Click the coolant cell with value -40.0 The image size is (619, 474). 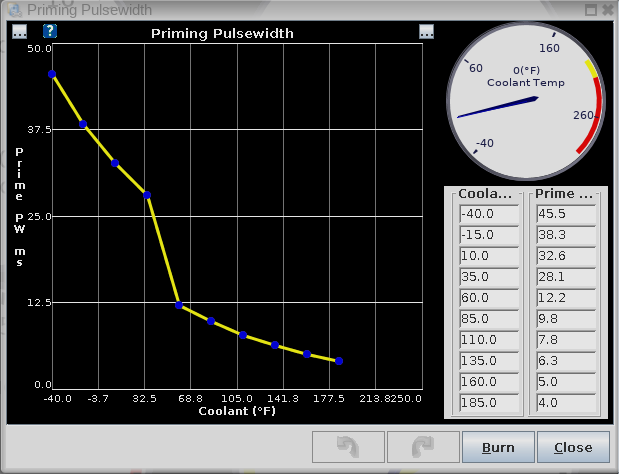click(487, 213)
